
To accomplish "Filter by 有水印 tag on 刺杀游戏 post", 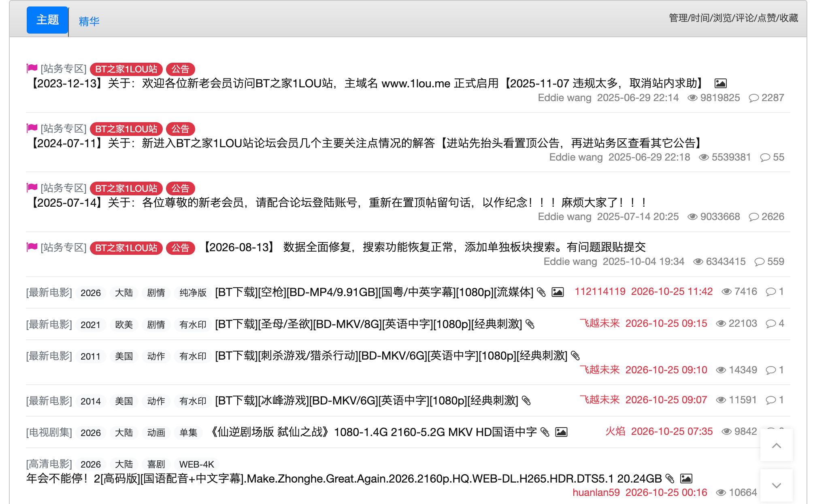I will pos(193,356).
